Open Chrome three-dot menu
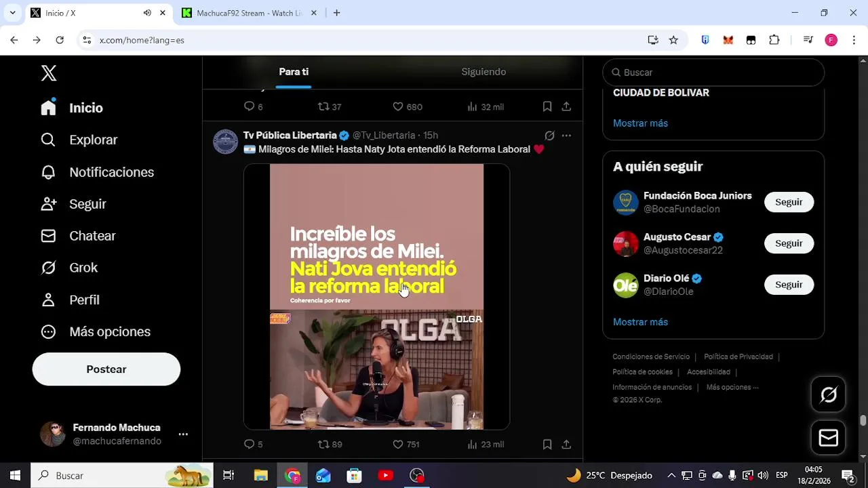868x488 pixels. [x=854, y=40]
